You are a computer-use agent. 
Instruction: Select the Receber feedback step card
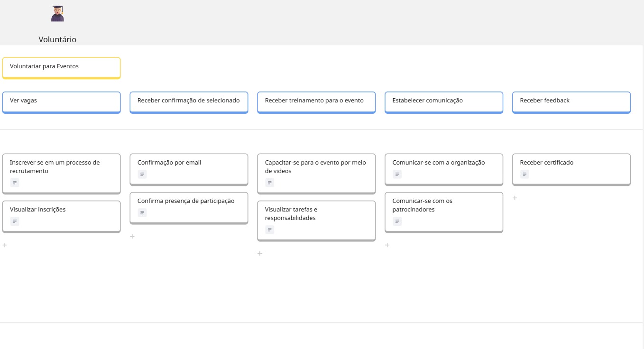(571, 101)
